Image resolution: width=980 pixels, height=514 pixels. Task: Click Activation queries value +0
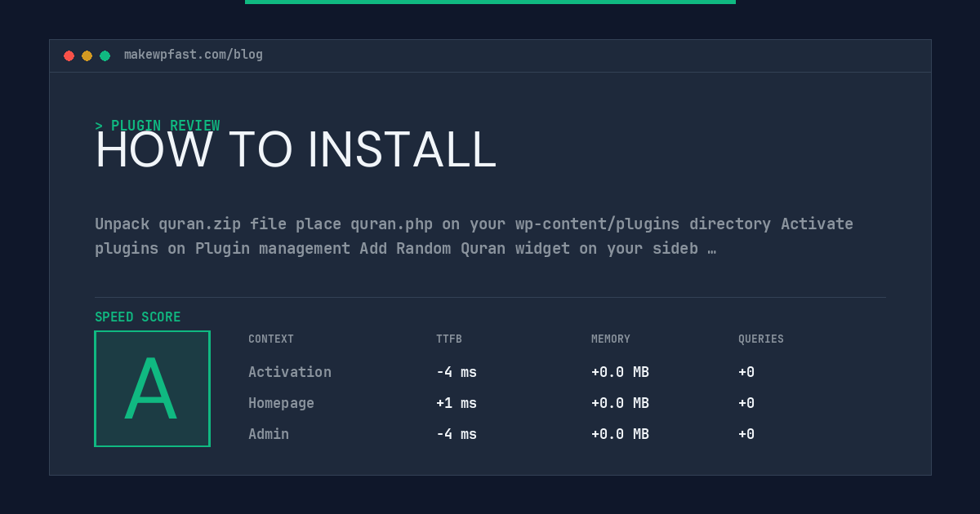click(x=746, y=372)
